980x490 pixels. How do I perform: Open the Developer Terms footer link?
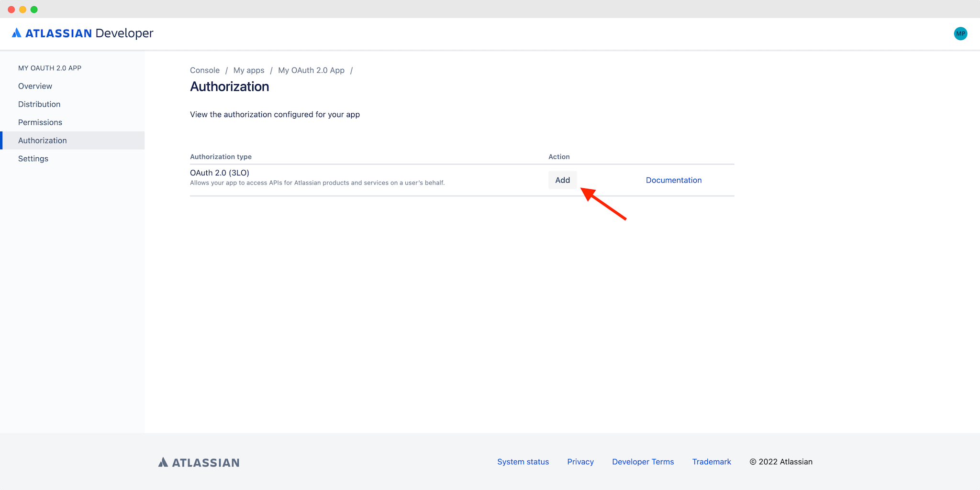[x=643, y=462]
